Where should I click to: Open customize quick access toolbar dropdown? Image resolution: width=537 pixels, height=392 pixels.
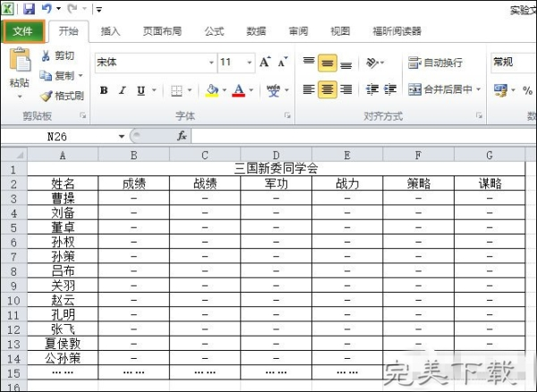click(99, 9)
